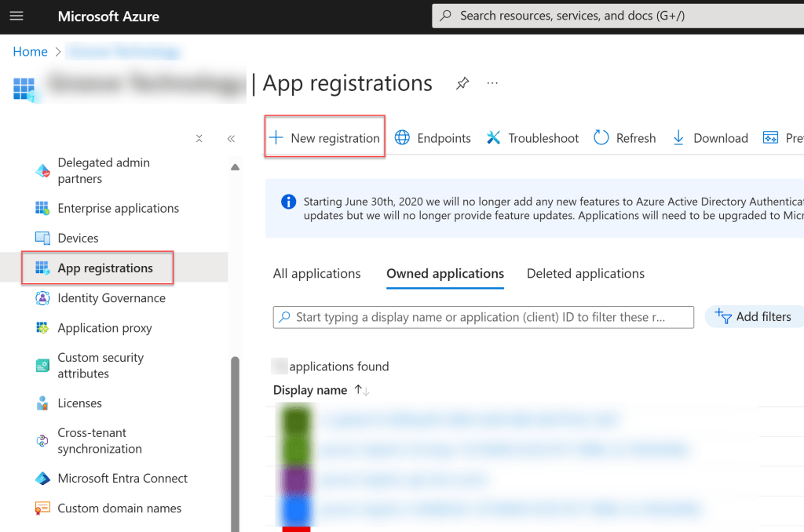This screenshot has width=804, height=532.
Task: Open the ellipsis more options menu
Action: (492, 83)
